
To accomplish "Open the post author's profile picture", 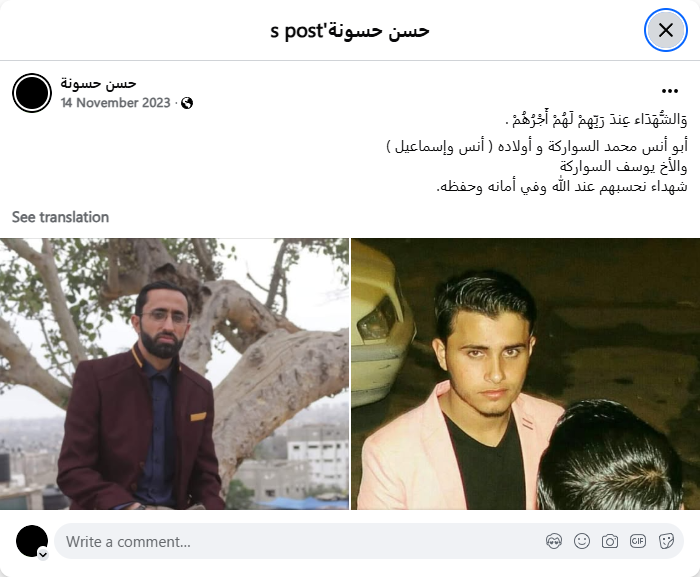I will click(32, 93).
